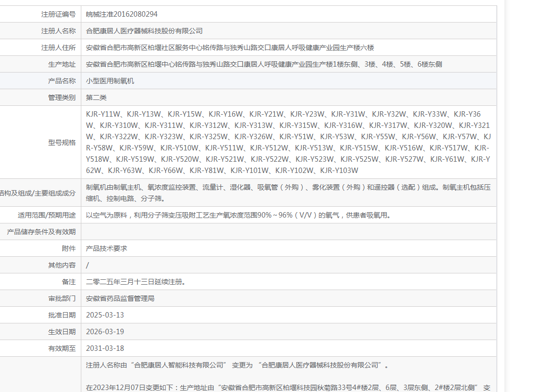555x392 pixels.
Task: Click the 备注 label
Action: 69,282
